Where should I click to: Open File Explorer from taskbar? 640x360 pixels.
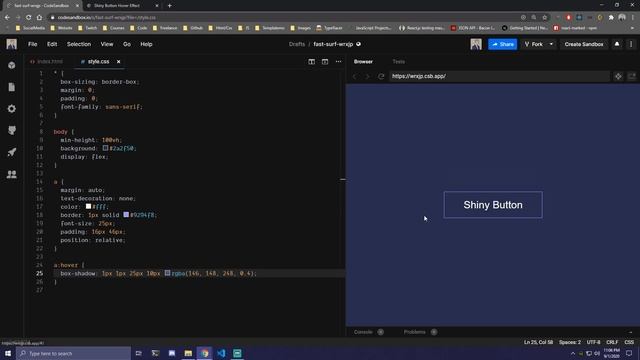click(x=188, y=353)
